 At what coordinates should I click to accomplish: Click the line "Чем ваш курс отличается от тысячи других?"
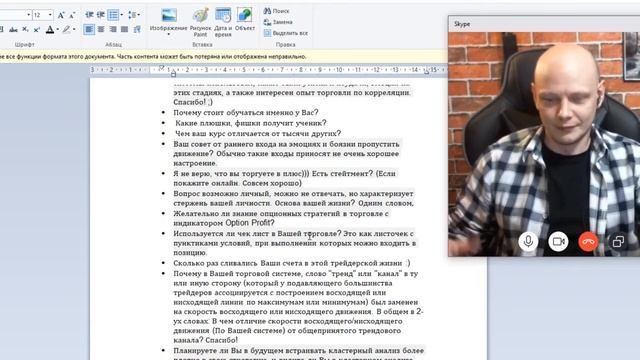point(258,133)
